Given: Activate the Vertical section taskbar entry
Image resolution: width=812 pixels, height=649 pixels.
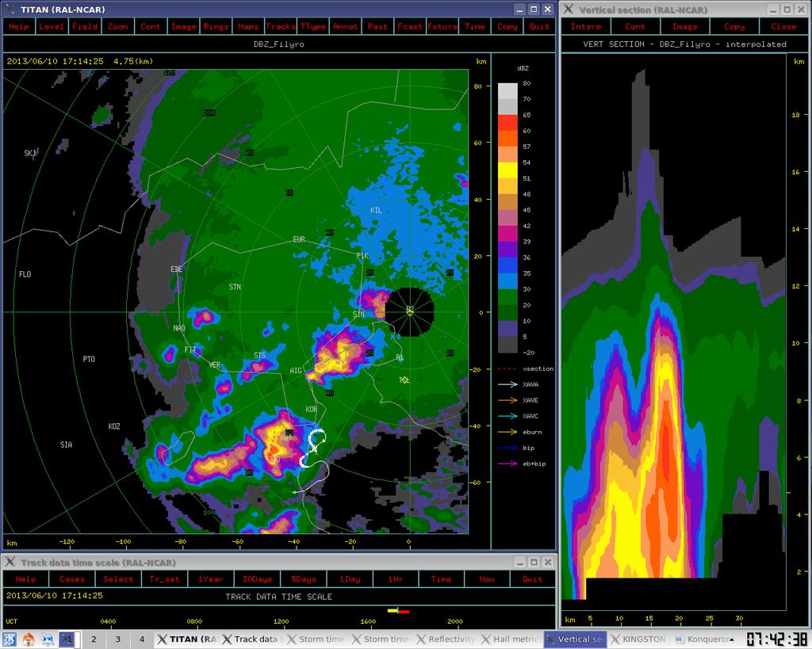Looking at the screenshot, I should pyautogui.click(x=576, y=639).
